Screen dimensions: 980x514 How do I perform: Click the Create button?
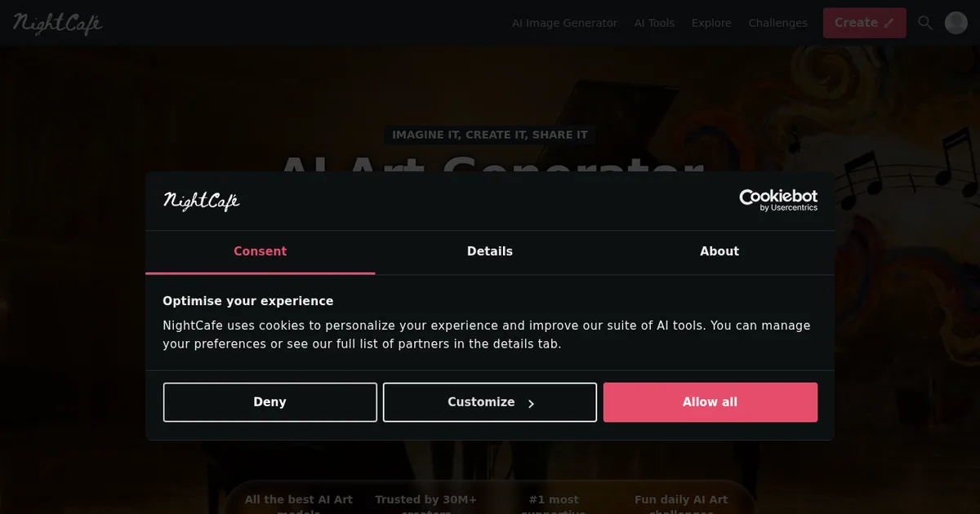865,23
